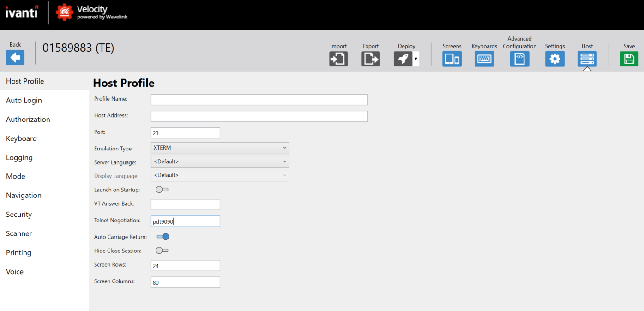Enable Hide Close Session
Viewport: 644px width, 311px height.
162,250
